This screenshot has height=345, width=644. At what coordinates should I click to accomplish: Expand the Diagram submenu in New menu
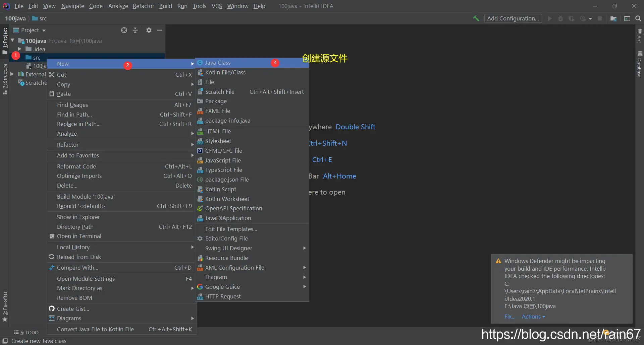pos(252,277)
